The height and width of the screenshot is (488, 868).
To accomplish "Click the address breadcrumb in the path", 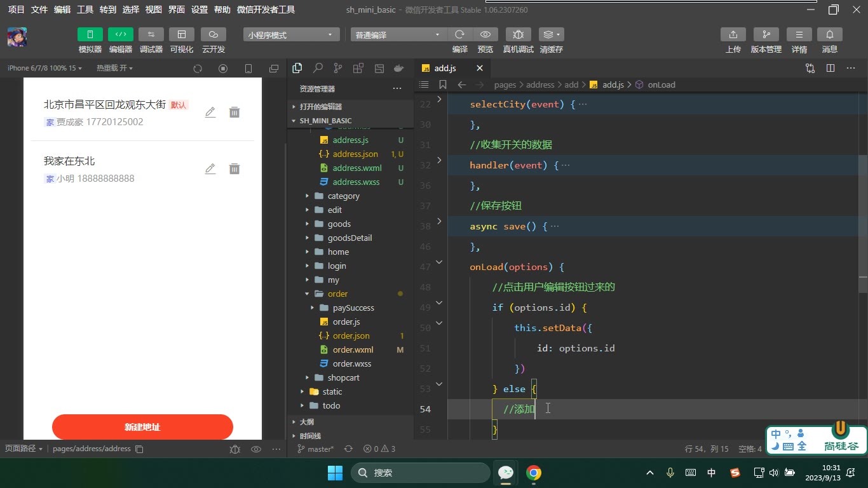I will pos(540,85).
